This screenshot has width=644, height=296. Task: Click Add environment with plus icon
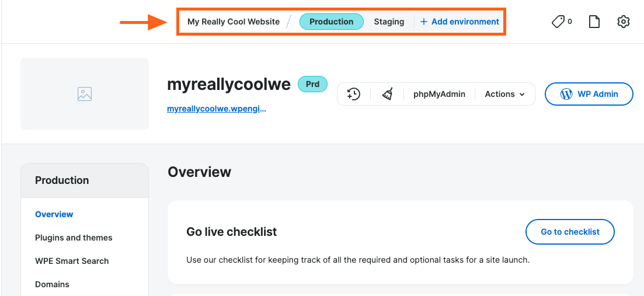click(459, 22)
